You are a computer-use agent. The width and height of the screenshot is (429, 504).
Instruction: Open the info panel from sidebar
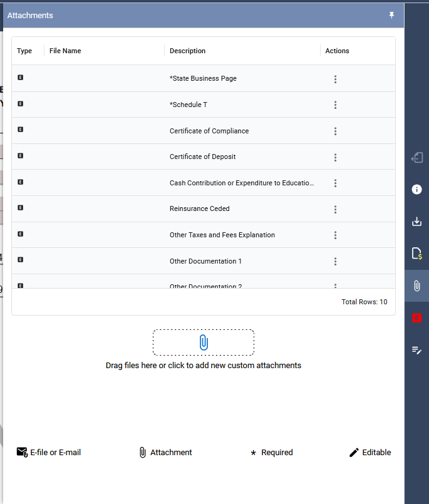click(x=416, y=189)
